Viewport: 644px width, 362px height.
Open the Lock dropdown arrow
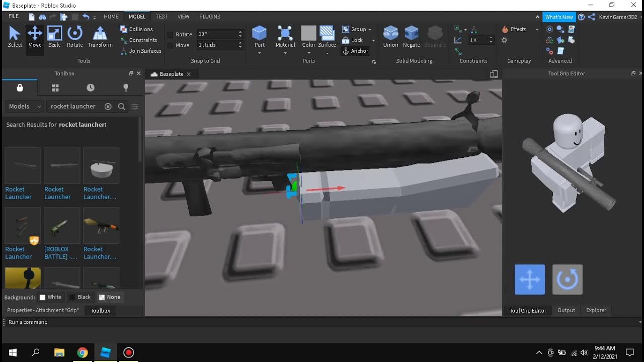[x=373, y=40]
